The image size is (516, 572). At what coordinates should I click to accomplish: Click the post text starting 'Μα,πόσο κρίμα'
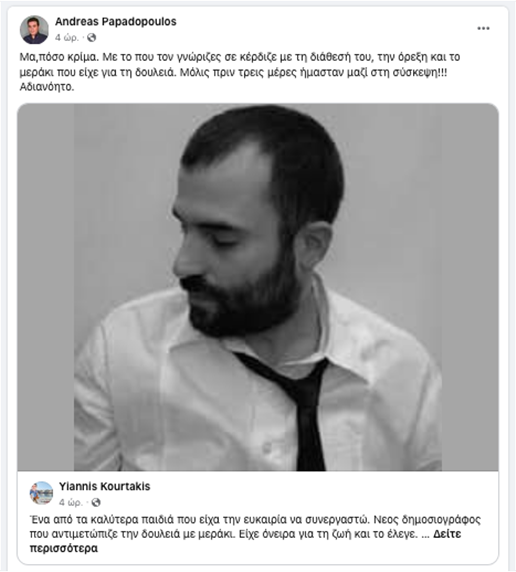coord(240,72)
